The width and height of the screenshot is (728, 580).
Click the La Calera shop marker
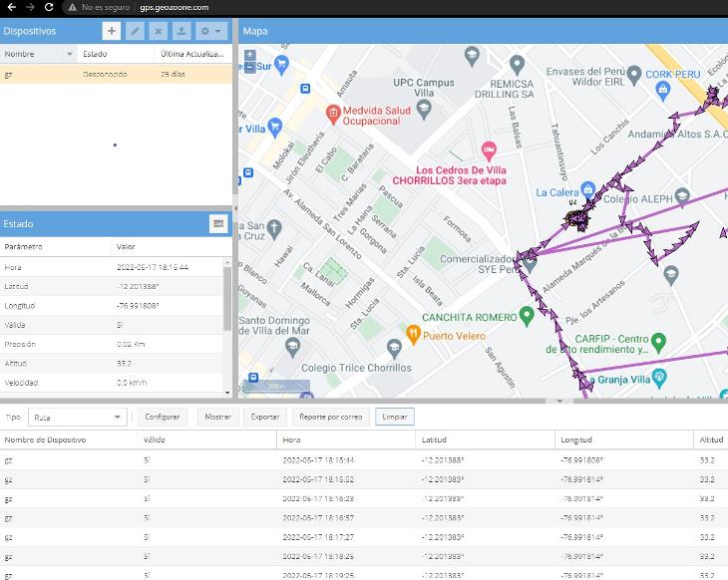coord(587,189)
